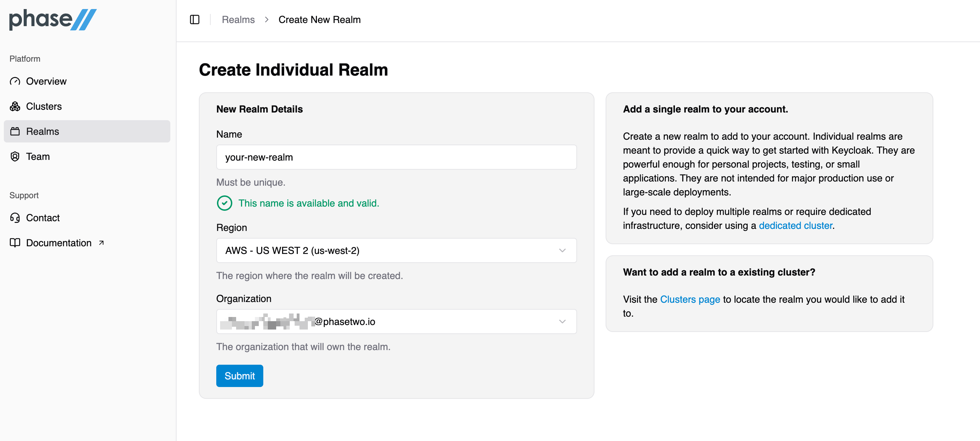Click the Team shield icon
The image size is (980, 441).
coord(15,156)
